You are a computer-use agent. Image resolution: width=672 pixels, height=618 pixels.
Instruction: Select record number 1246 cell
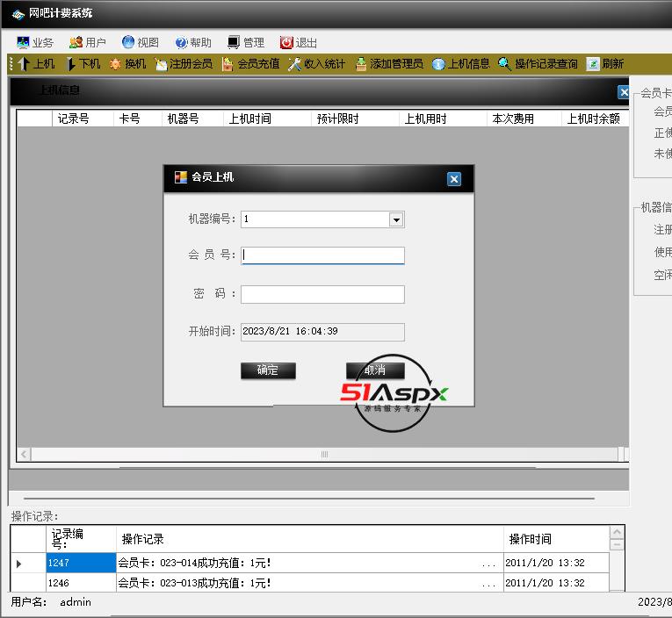81,583
